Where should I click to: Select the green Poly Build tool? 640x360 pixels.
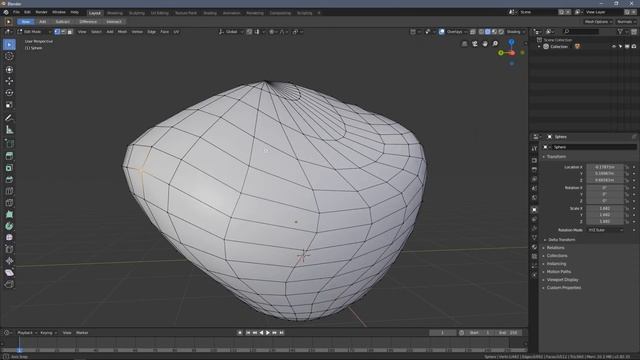(9, 215)
